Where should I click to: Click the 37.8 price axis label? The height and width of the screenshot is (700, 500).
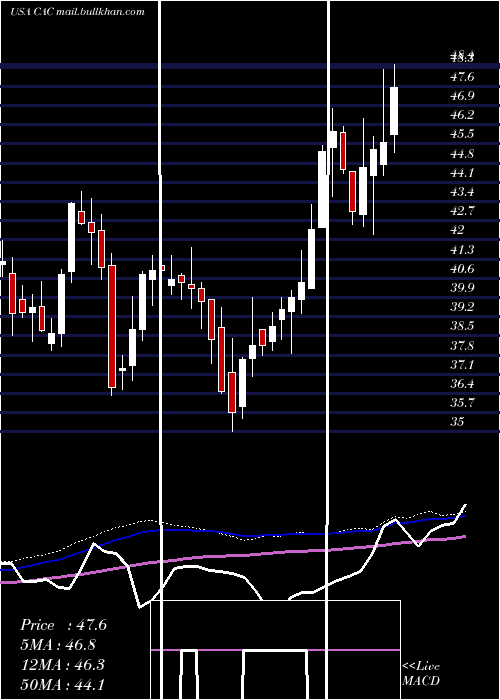pyautogui.click(x=462, y=346)
